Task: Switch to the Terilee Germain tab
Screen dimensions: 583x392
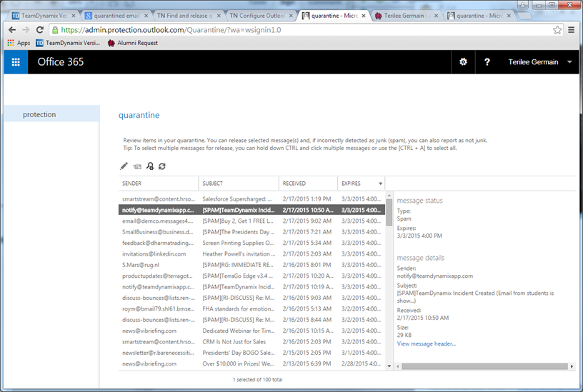Action: point(407,16)
